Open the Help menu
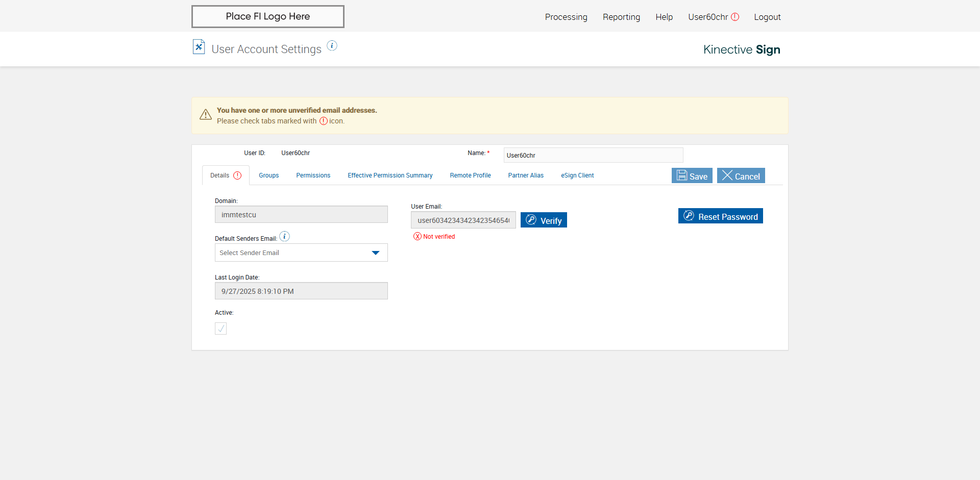Image resolution: width=980 pixels, height=480 pixels. [664, 17]
